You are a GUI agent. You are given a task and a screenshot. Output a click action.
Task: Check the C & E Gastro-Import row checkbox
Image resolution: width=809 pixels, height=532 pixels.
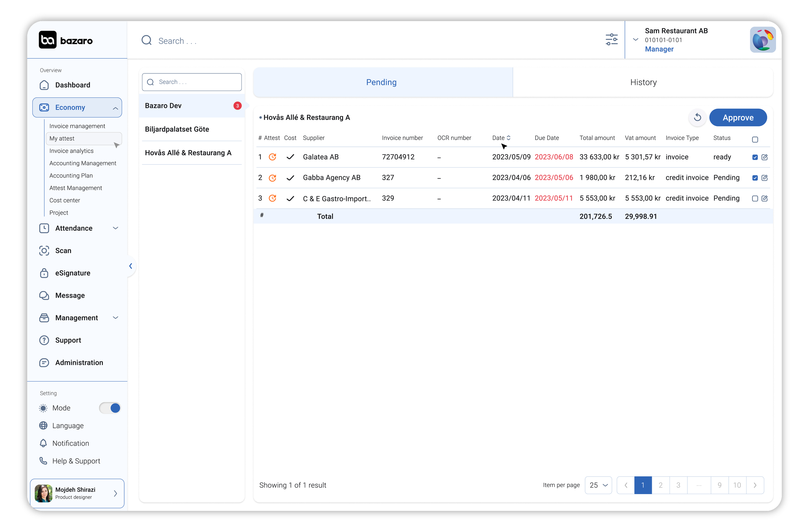(x=755, y=198)
